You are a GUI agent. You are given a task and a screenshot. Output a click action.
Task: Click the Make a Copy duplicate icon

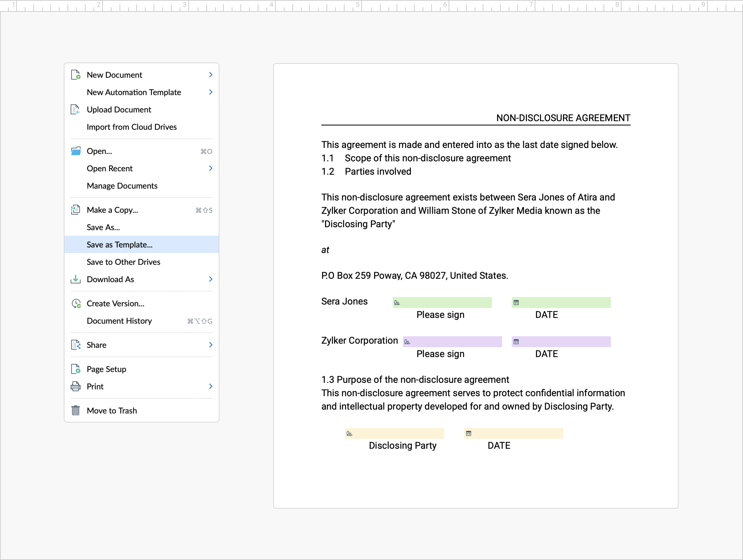point(75,210)
